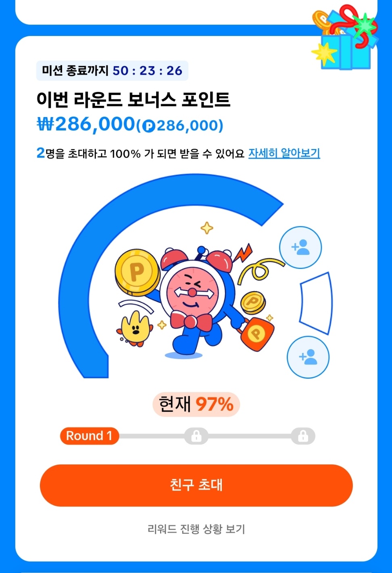Click the small coin by the bag
Viewport: 392px width, 573px height.
pos(253,303)
